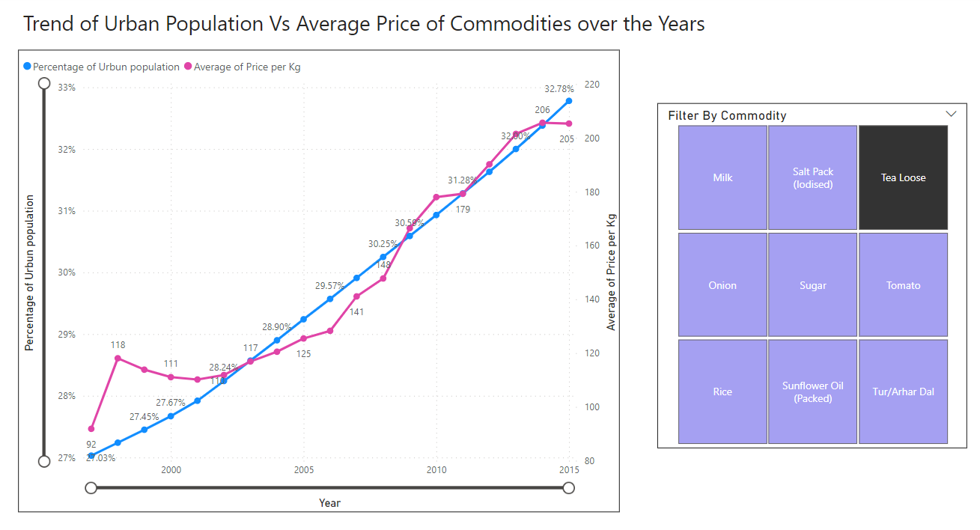Image resolution: width=980 pixels, height=530 pixels.
Task: Select the Salt Pack (Iodised) filter
Action: 812,177
